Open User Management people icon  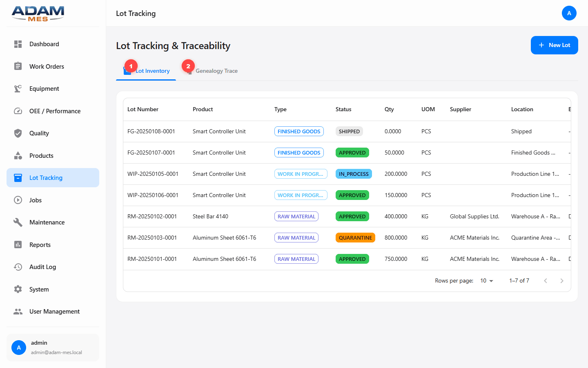pos(18,311)
